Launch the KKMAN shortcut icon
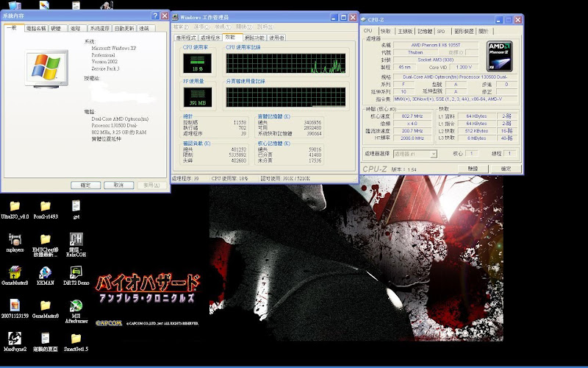The height and width of the screenshot is (368, 588). coord(46,272)
